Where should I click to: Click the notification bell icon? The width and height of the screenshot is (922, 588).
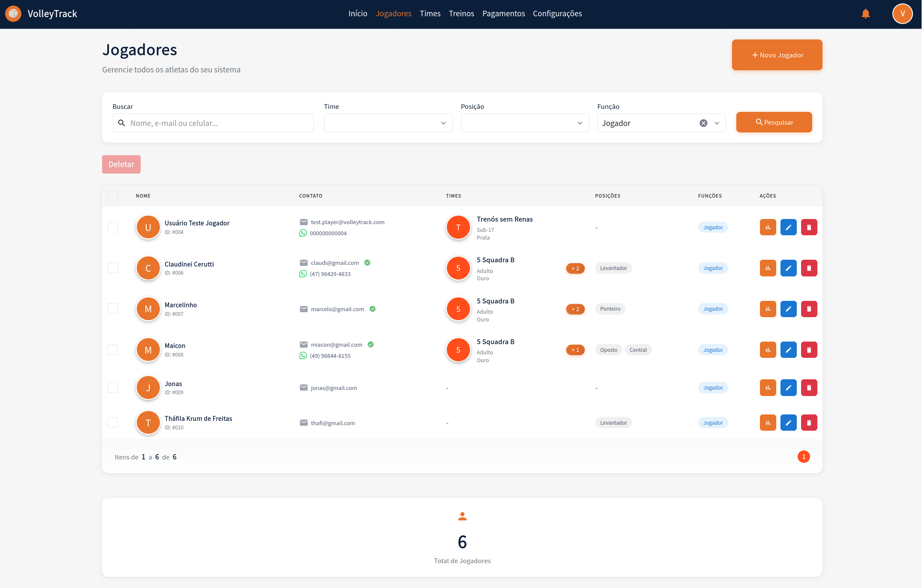pyautogui.click(x=865, y=14)
